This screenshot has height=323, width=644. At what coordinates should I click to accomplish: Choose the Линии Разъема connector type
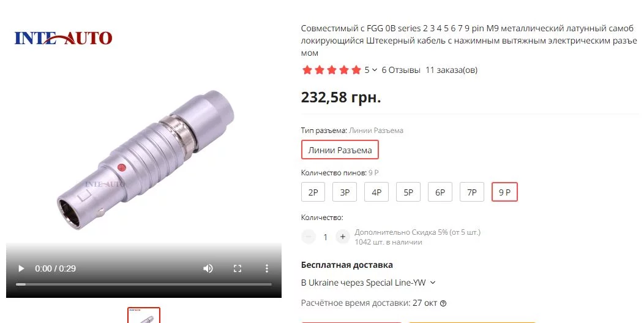(x=340, y=150)
